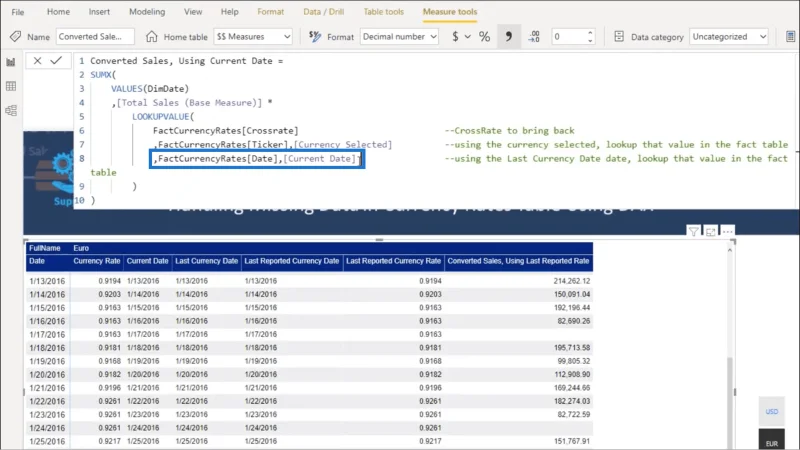Switch to the Home ribbon tab
This screenshot has width=800, height=450.
coord(58,12)
